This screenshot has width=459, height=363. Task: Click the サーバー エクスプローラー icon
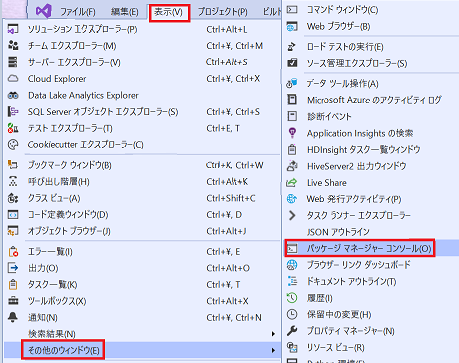(x=13, y=62)
